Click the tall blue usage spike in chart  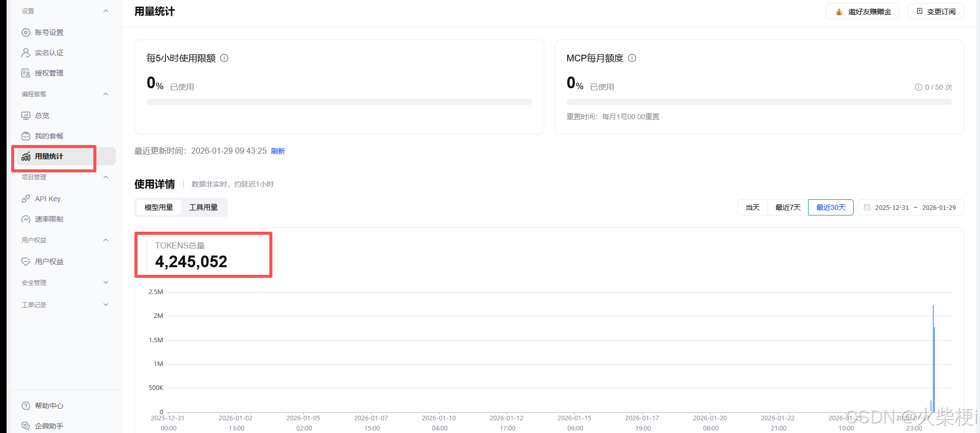933,358
